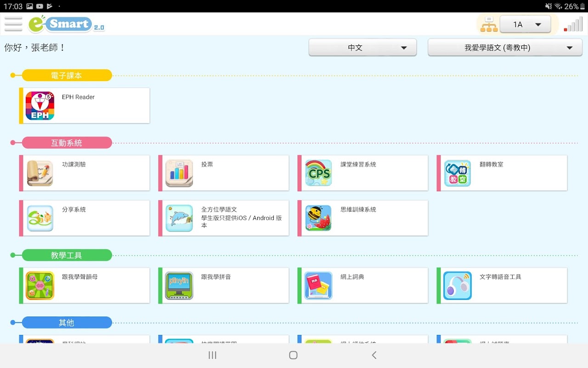Open the 翻轉教室 icon
The image size is (588, 368).
458,173
